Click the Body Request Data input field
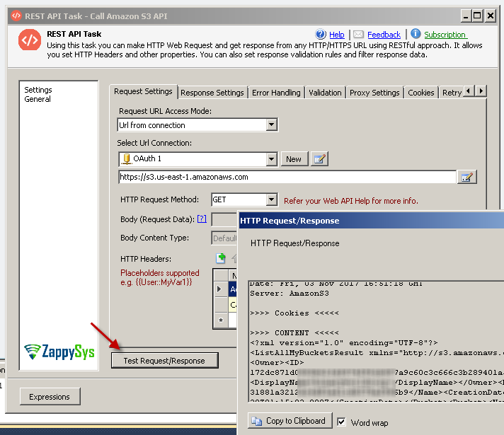The height and width of the screenshot is (435, 504). click(x=224, y=220)
